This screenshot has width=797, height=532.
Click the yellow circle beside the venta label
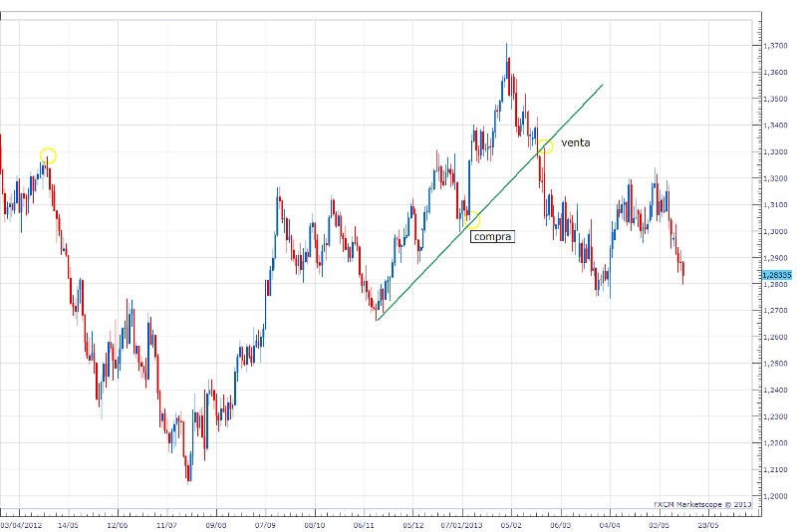(544, 146)
